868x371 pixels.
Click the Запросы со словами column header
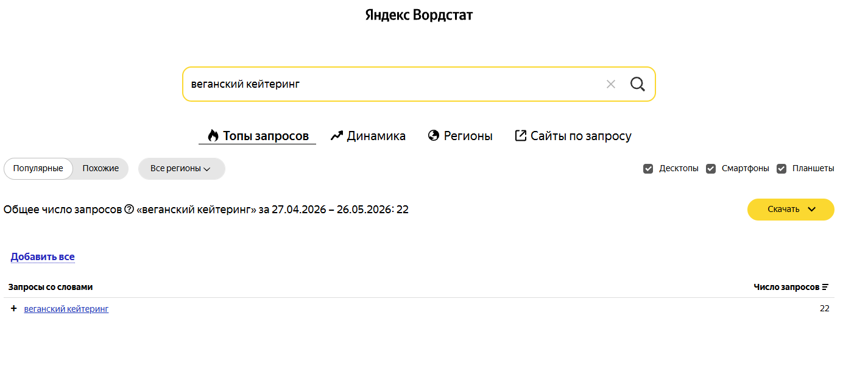tap(51, 287)
